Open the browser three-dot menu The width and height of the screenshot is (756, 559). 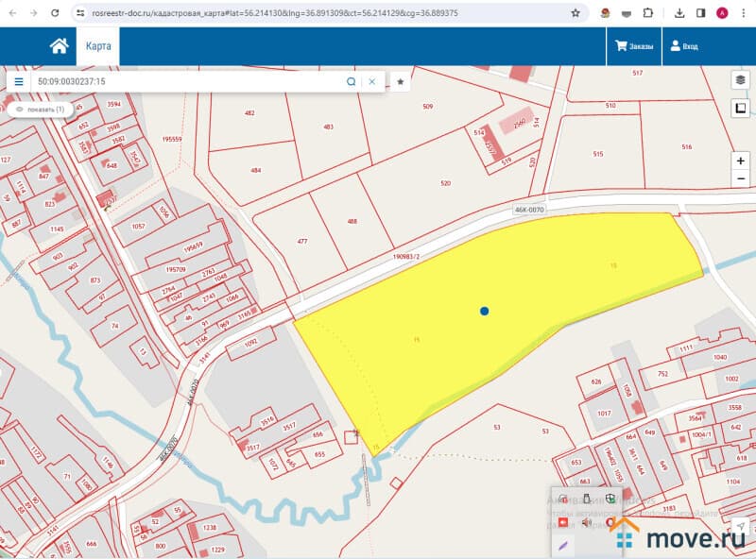[744, 13]
